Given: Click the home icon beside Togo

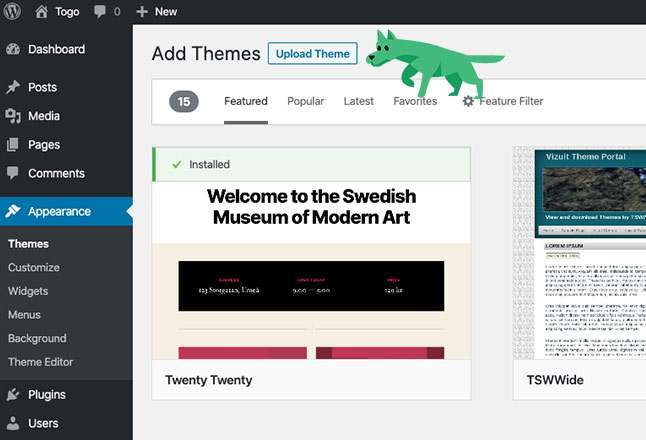Looking at the screenshot, I should pyautogui.click(x=41, y=12).
